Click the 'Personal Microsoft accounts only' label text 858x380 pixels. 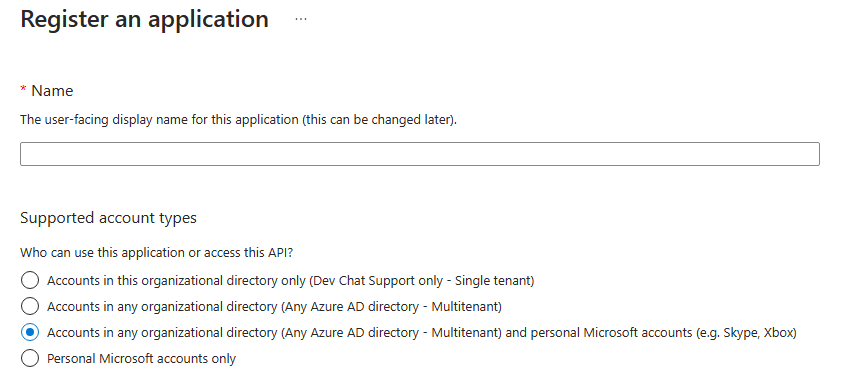[141, 359]
